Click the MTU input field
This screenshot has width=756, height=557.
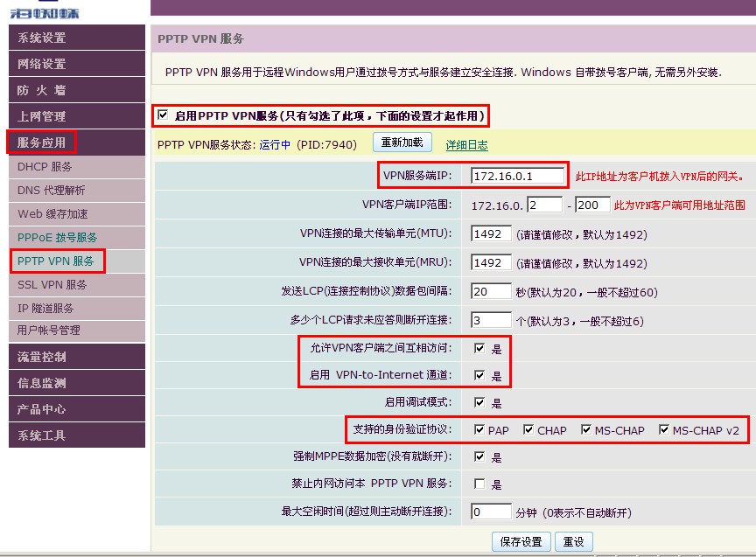[x=491, y=233]
